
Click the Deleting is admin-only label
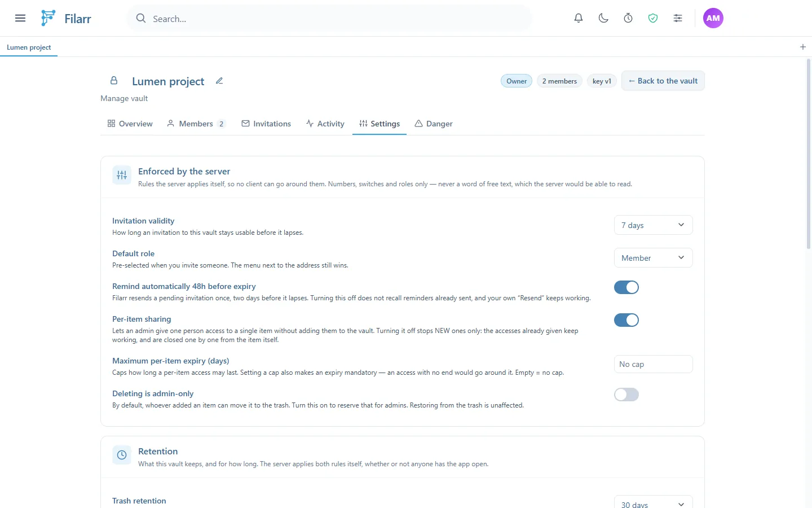153,393
